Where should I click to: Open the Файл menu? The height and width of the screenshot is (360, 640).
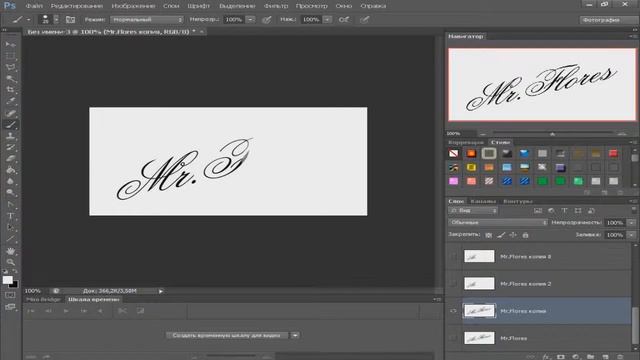click(34, 6)
